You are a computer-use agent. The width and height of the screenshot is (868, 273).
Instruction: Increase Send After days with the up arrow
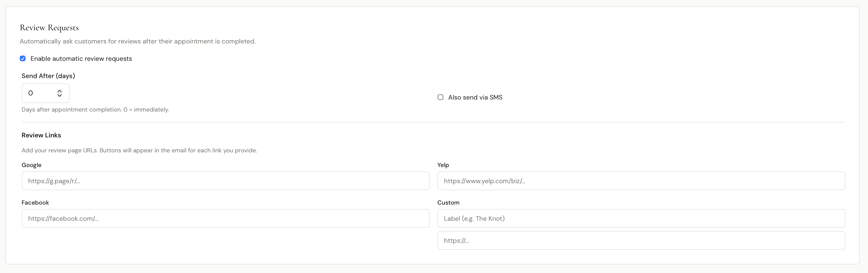tap(59, 90)
